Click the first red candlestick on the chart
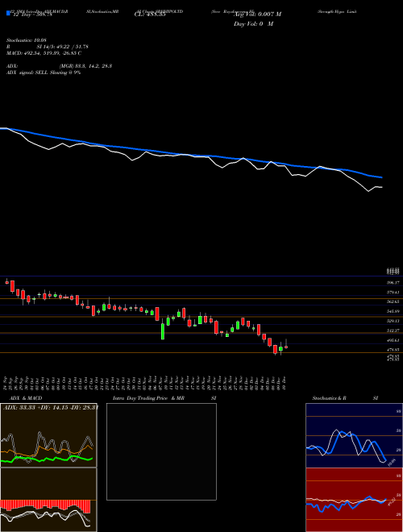Image resolution: width=403 pixels, height=532 pixels. (6, 282)
